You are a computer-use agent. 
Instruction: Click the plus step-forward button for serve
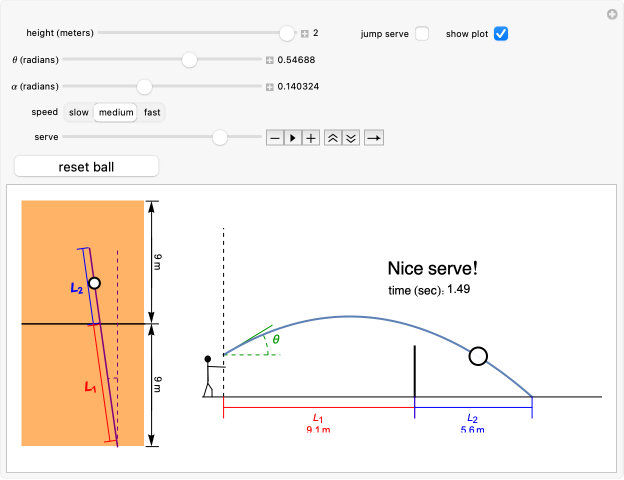point(311,138)
